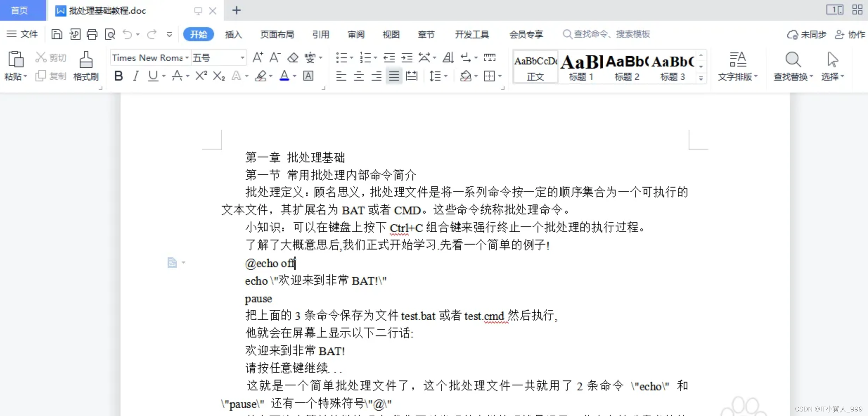This screenshot has height=416, width=868.
Task: Open a new tab with plus button
Action: (236, 11)
